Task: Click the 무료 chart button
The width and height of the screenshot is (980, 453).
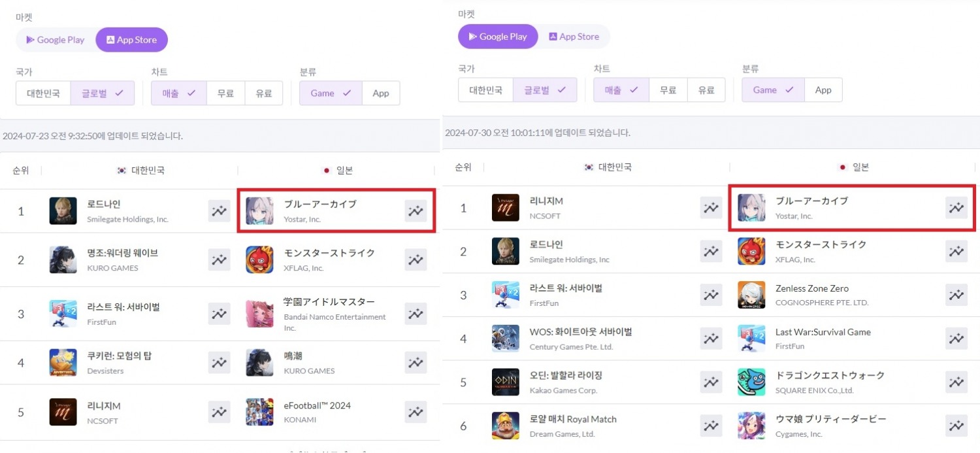Action: [226, 93]
